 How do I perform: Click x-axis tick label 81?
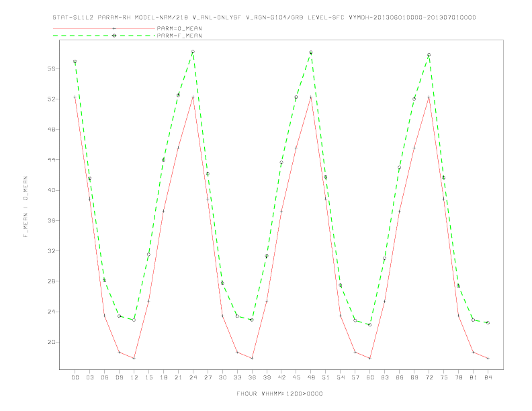pos(474,377)
